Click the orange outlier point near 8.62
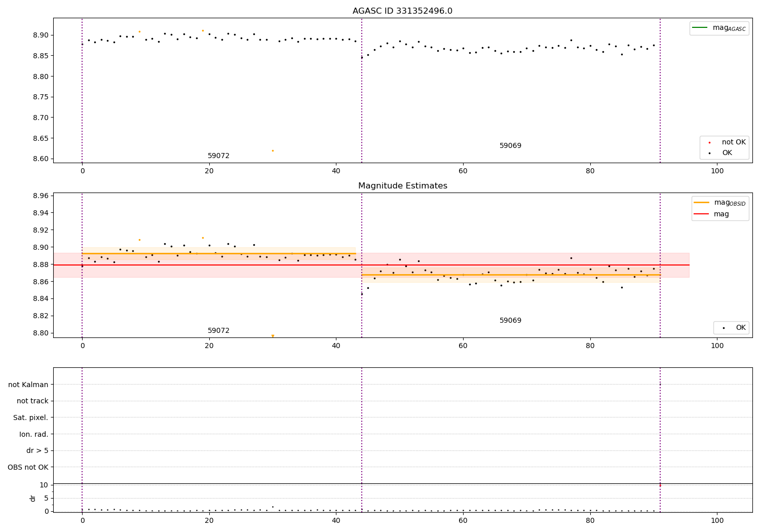Screen dimensions: 760x532 pyautogui.click(x=273, y=150)
